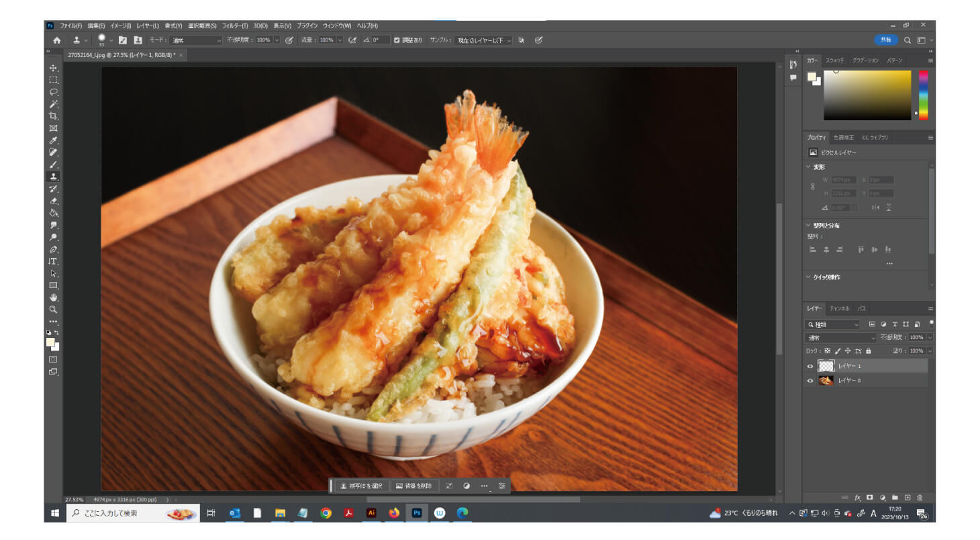Open Firefox from the taskbar

(393, 513)
